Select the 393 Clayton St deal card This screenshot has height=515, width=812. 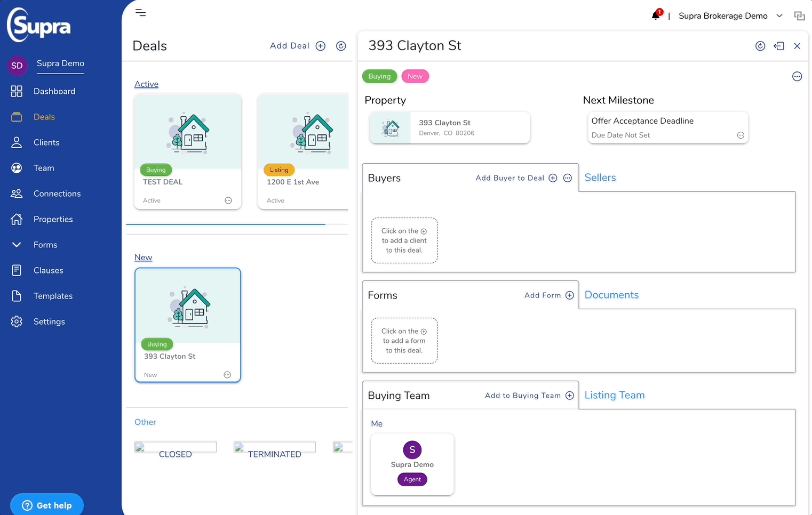pyautogui.click(x=188, y=325)
